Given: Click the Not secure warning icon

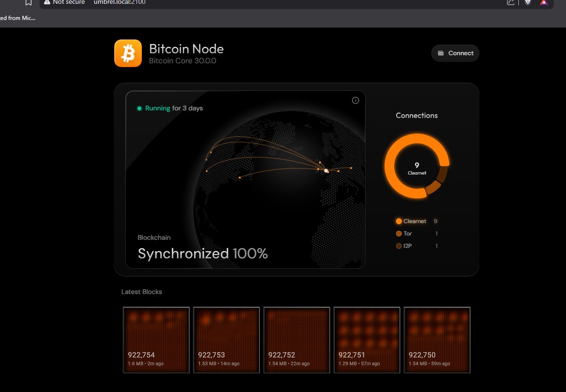Looking at the screenshot, I should tap(47, 2).
